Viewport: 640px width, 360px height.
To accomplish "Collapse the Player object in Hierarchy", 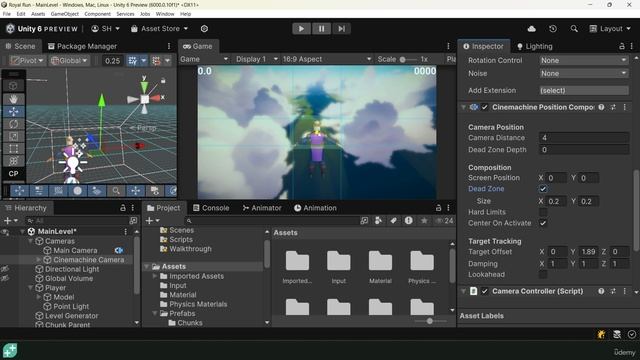I will pyautogui.click(x=30, y=288).
